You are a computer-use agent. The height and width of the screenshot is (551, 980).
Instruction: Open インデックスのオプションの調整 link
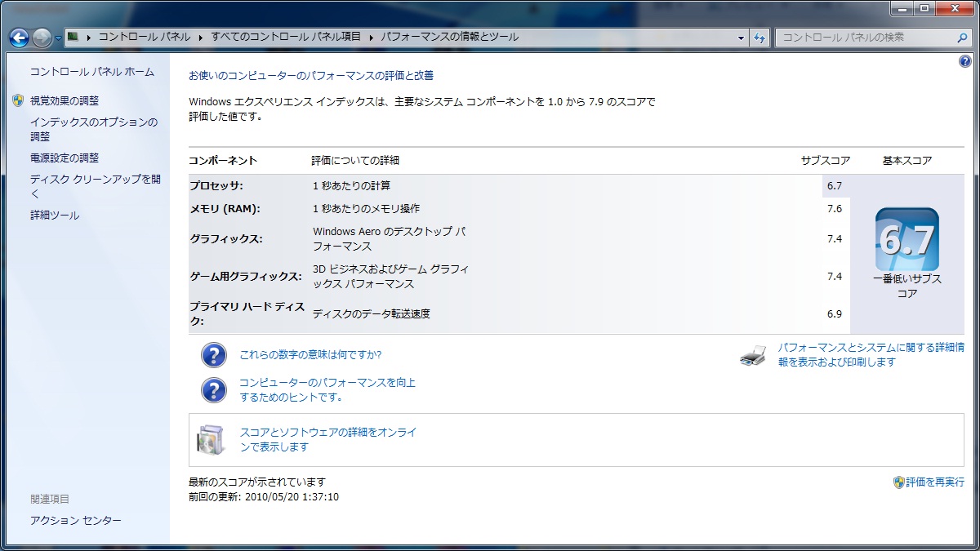[94, 129]
